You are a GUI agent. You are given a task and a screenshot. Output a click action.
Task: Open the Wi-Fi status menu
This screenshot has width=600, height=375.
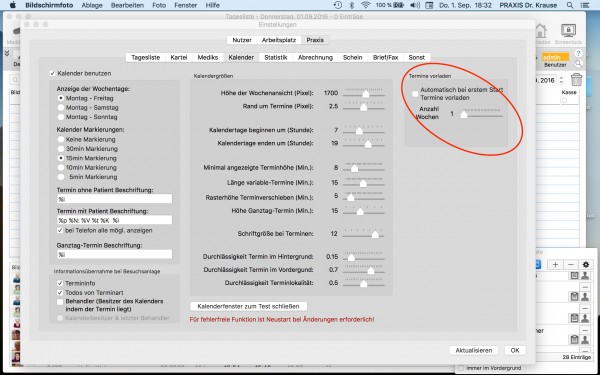click(366, 5)
